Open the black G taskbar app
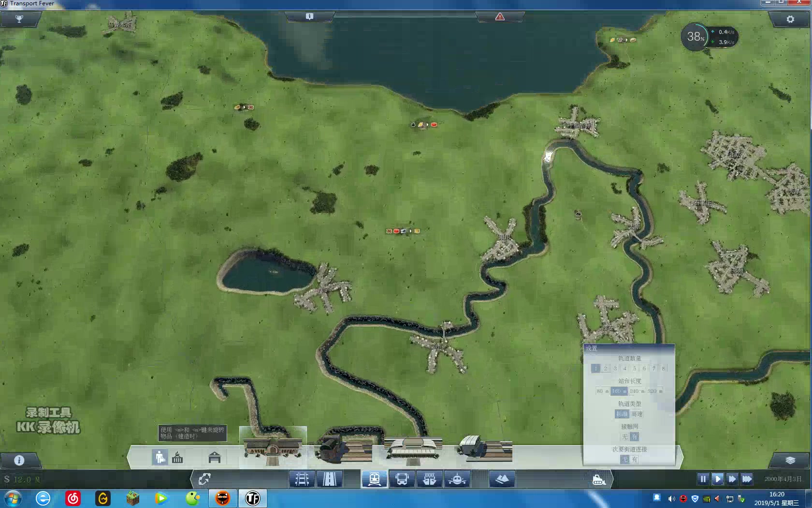 103,498
